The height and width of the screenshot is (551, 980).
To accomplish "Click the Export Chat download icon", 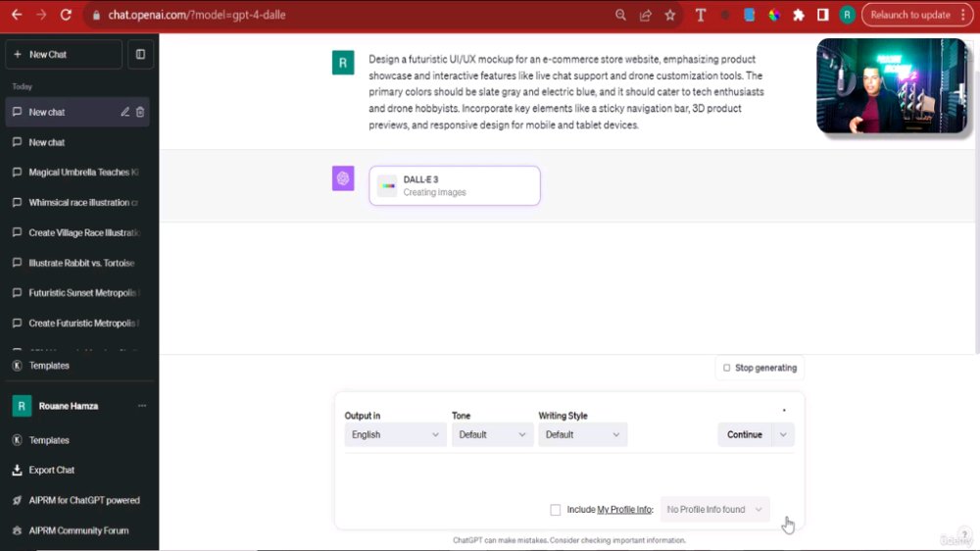I will click(17, 471).
